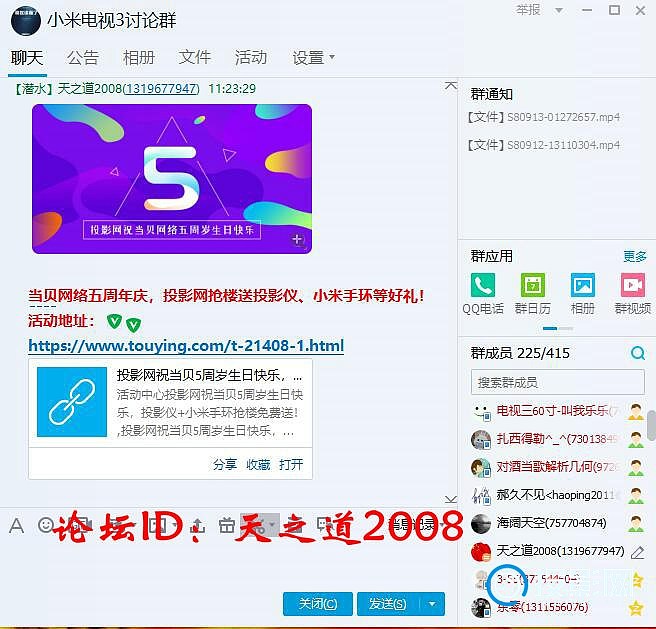Click the member list scrollbar thumb
Screen dimensions: 656x629
pos(651,426)
